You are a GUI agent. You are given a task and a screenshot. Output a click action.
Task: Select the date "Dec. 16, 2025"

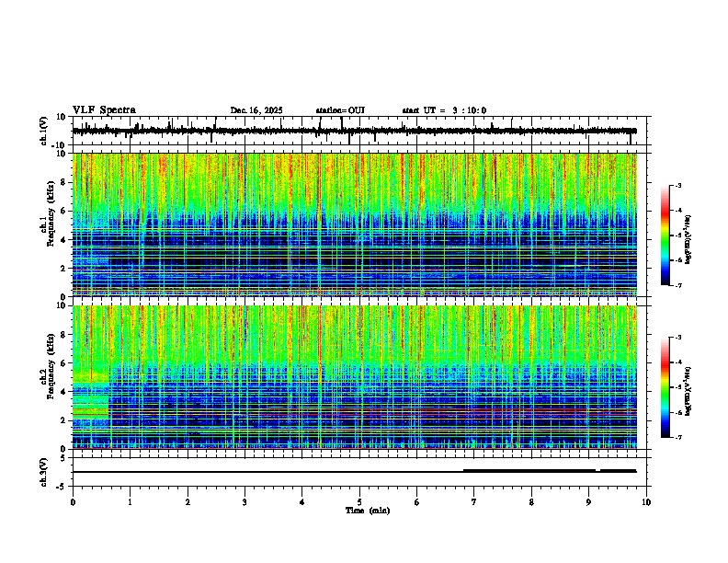[x=256, y=110]
